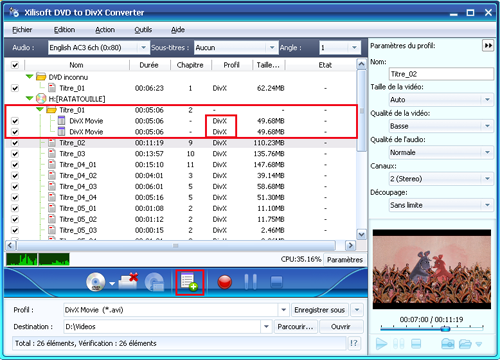Play the preview video

coord(381,343)
